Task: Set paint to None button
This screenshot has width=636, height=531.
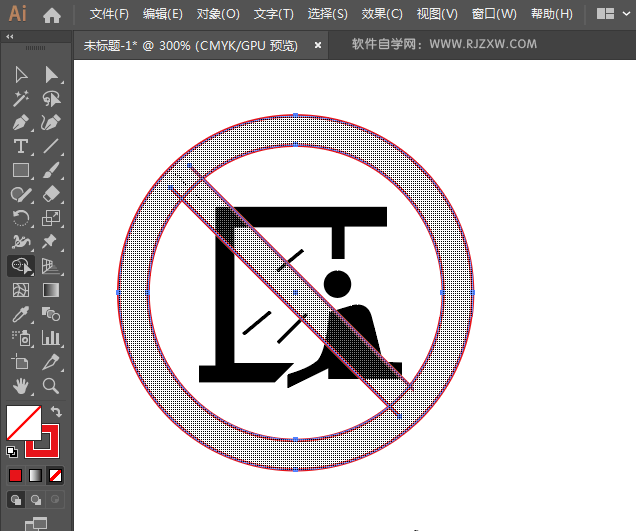Action: [55, 475]
